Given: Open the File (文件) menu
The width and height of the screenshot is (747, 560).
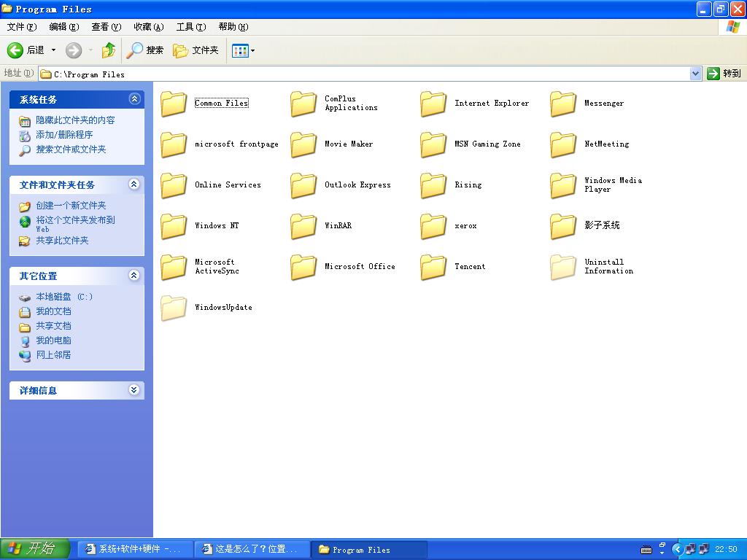Looking at the screenshot, I should pyautogui.click(x=21, y=27).
